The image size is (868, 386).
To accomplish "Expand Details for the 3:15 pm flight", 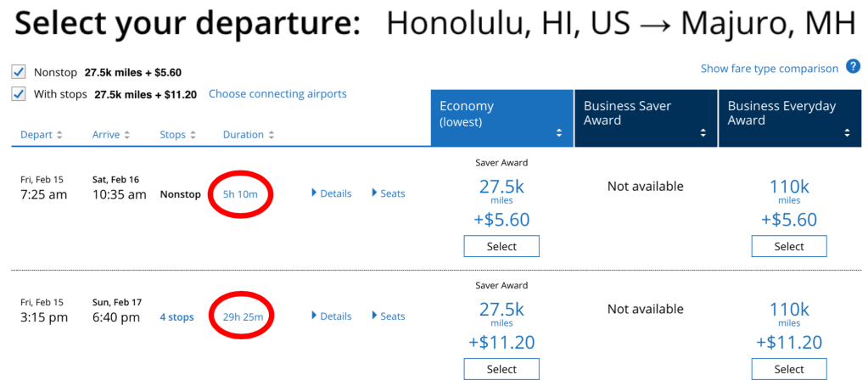I will 332,316.
